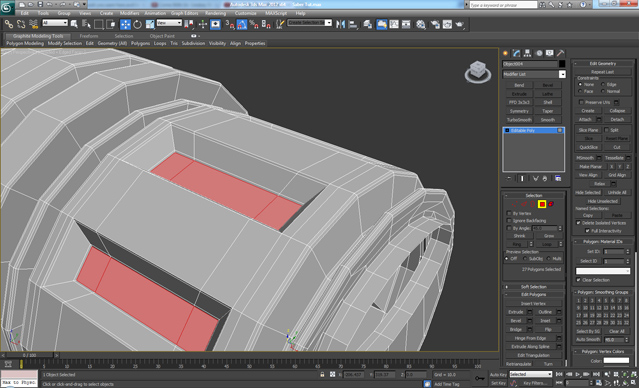Click the 0 / 100 time slider
The width and height of the screenshot is (639, 388).
coord(29,355)
